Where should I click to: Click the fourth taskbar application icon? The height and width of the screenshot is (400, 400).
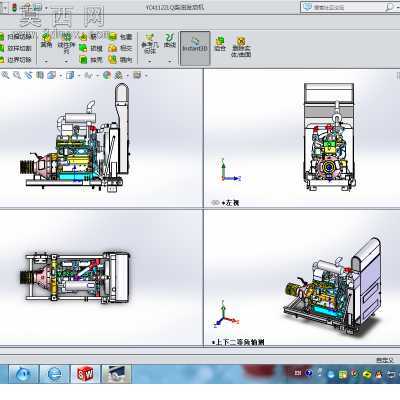point(116,374)
